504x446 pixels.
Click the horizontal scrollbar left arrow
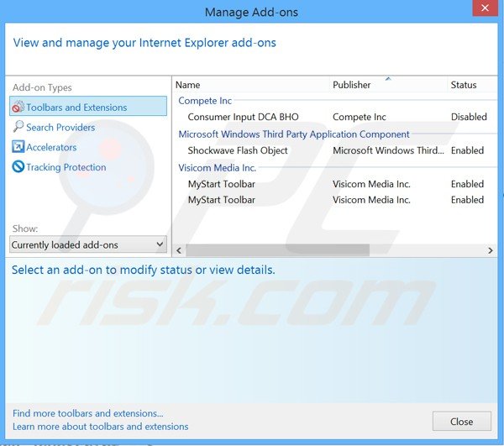179,250
